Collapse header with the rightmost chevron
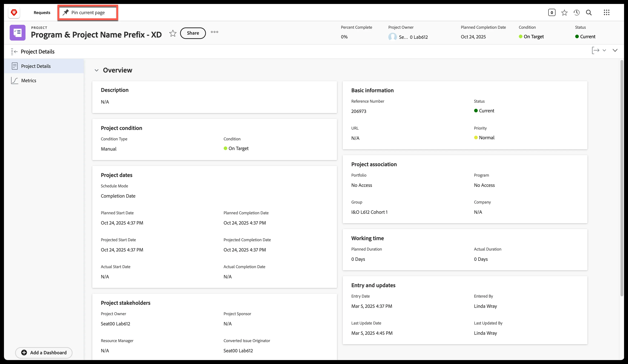628x364 pixels. point(615,50)
